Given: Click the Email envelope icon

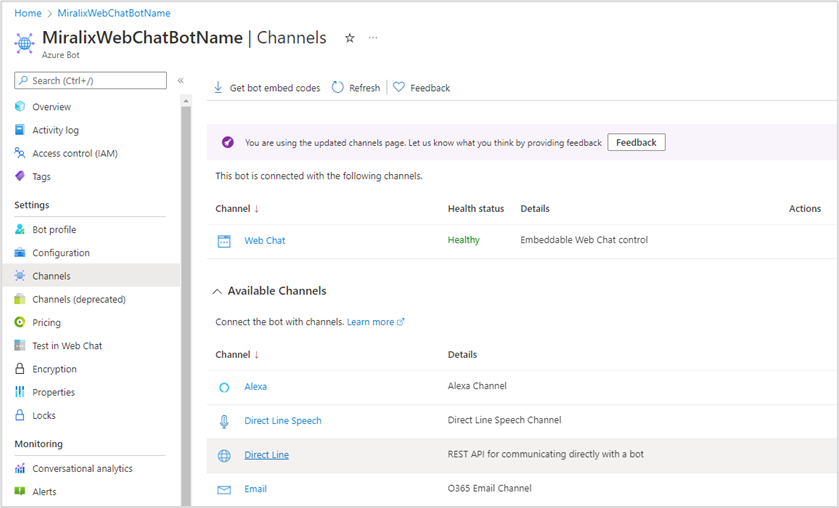Looking at the screenshot, I should [224, 490].
